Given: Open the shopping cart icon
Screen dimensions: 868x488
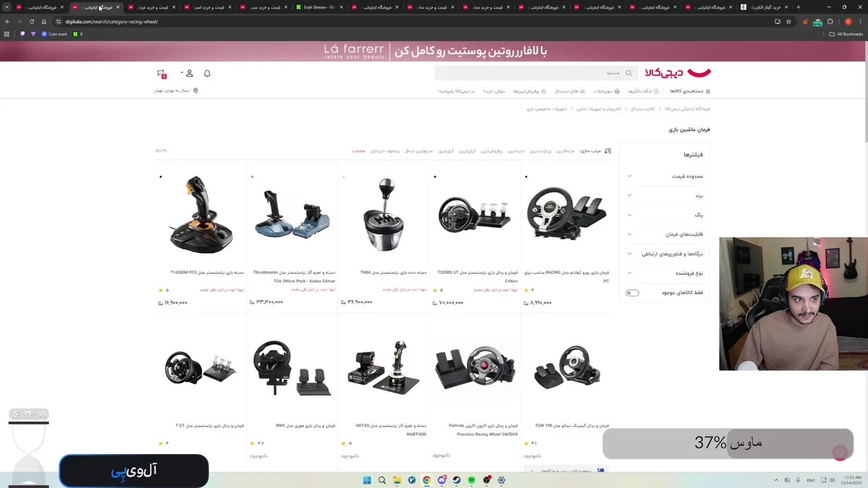Looking at the screenshot, I should coord(161,73).
